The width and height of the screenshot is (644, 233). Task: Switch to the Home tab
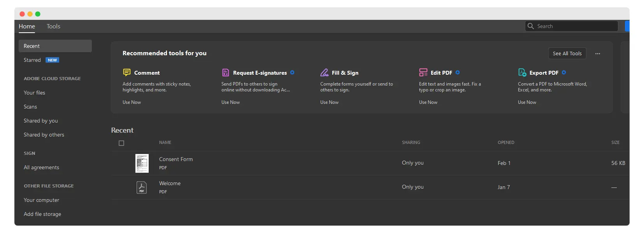pyautogui.click(x=27, y=26)
